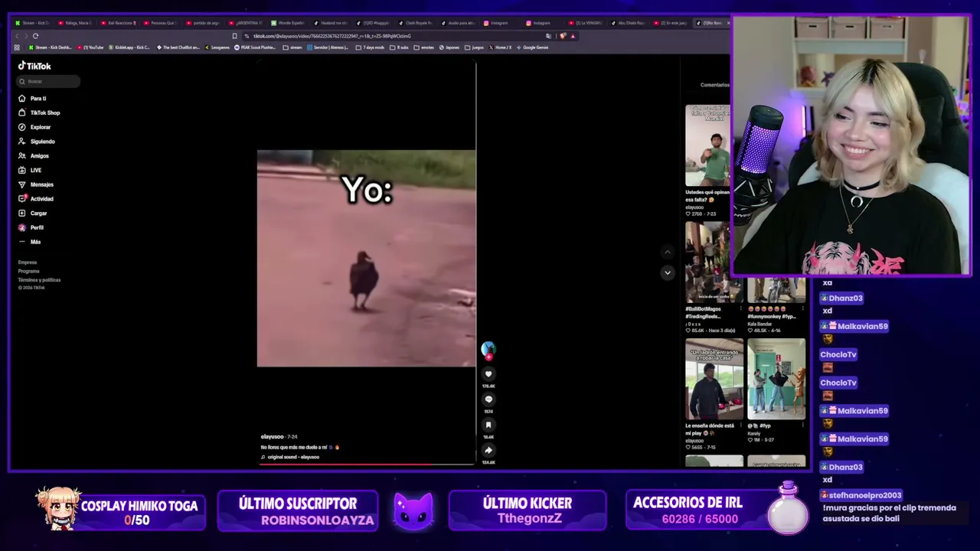Screen dimensions: 980x551
Task: Click the Brave rewards triangle icon
Action: (573, 36)
